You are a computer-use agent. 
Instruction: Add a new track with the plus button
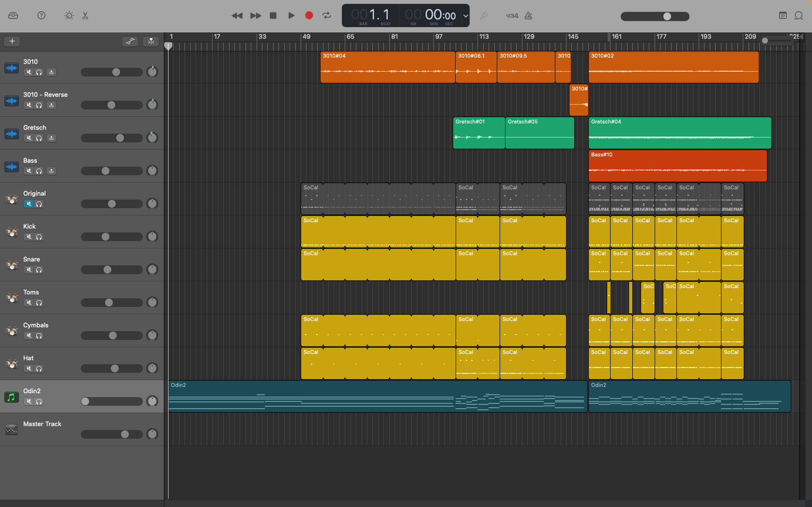pyautogui.click(x=12, y=41)
